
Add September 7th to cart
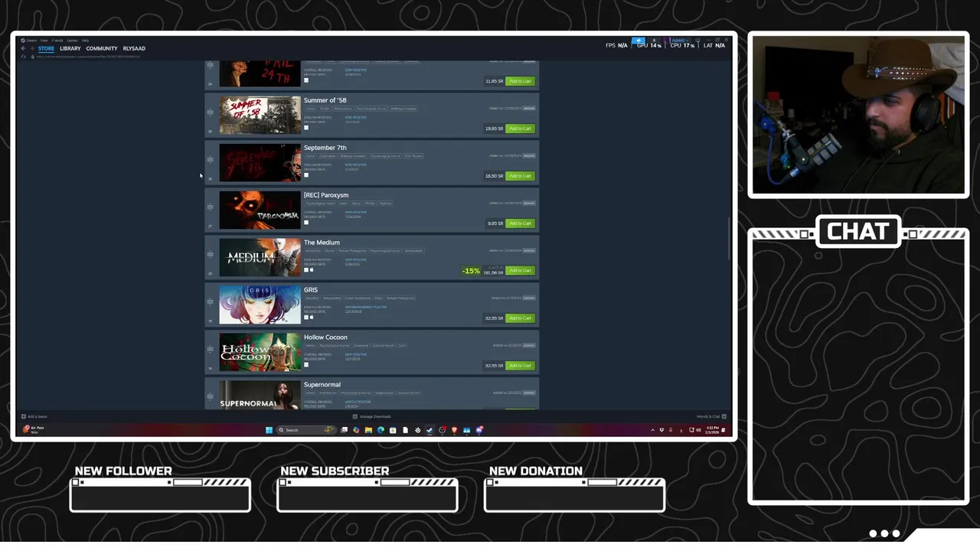point(520,176)
